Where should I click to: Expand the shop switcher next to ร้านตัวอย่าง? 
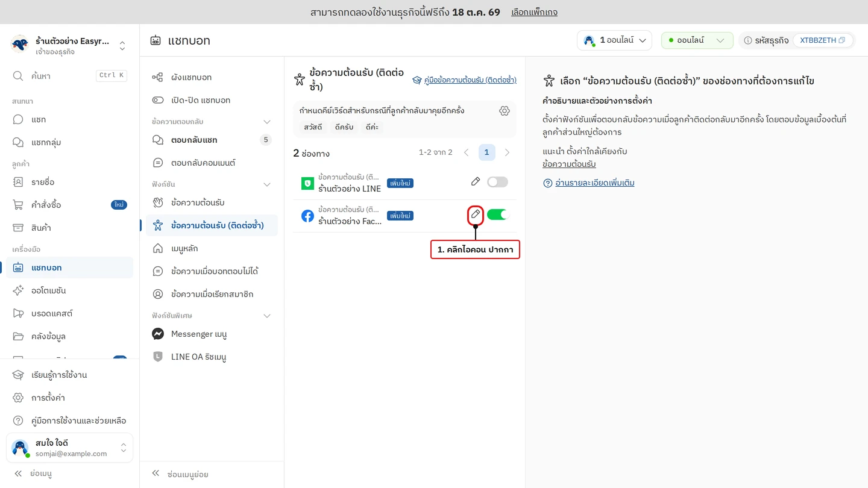(x=122, y=46)
